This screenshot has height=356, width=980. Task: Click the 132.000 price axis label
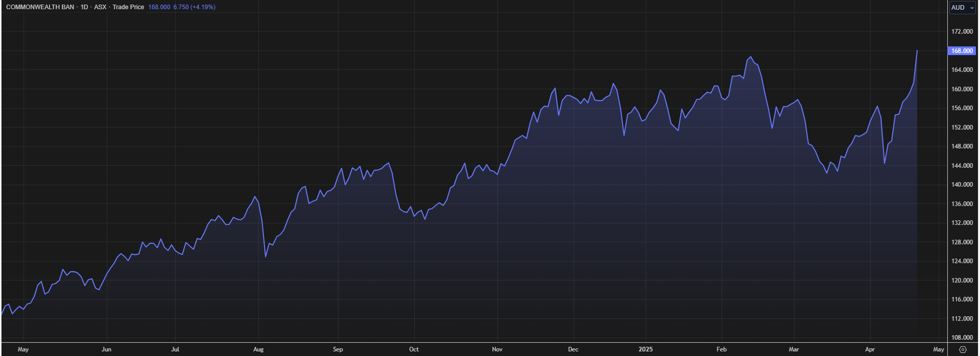click(962, 223)
